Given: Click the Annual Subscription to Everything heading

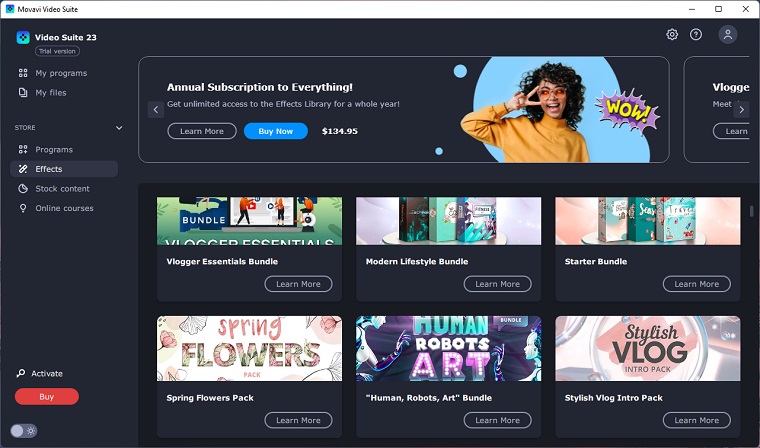Looking at the screenshot, I should point(260,87).
